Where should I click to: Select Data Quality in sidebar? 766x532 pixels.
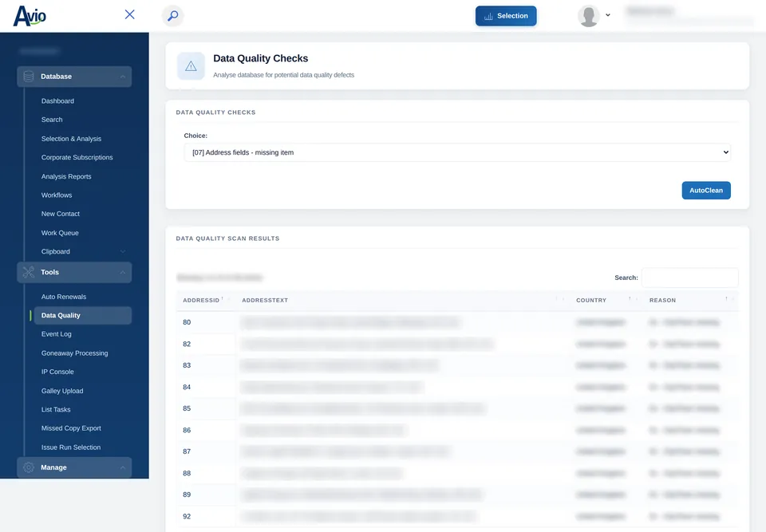pyautogui.click(x=82, y=316)
